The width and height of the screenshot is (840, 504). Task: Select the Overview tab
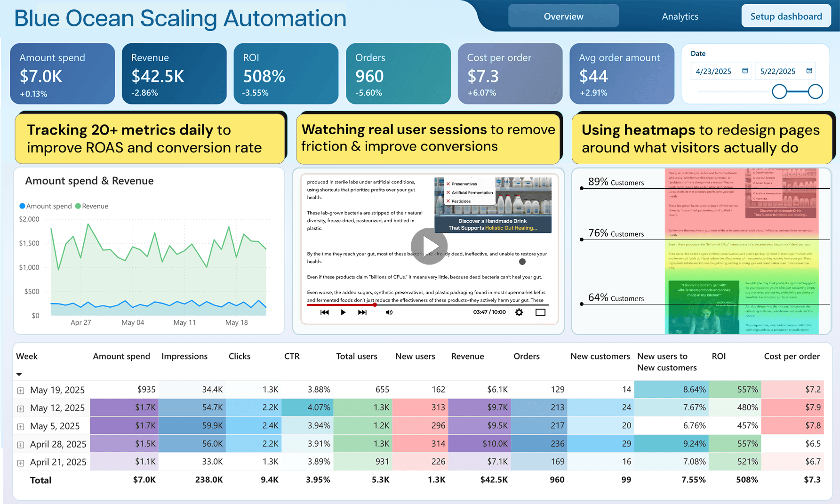pos(563,16)
